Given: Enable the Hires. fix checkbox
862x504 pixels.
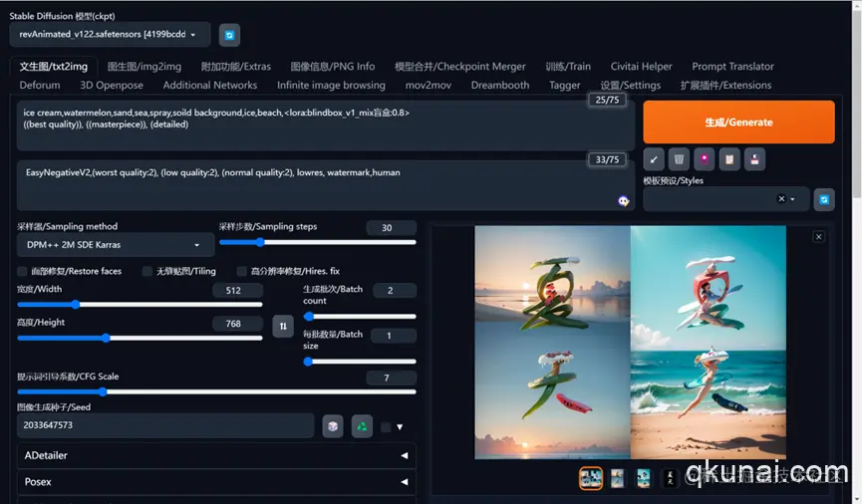Looking at the screenshot, I should point(241,271).
